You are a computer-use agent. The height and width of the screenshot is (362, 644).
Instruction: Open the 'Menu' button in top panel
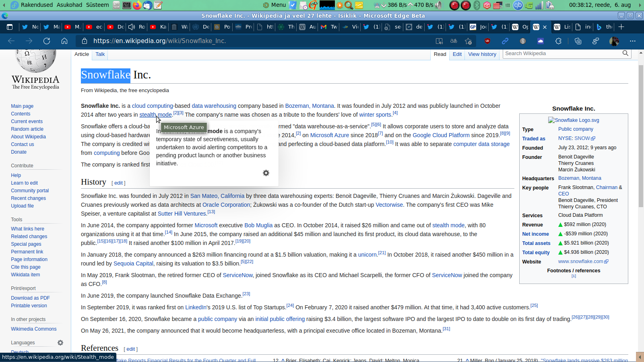(275, 5)
